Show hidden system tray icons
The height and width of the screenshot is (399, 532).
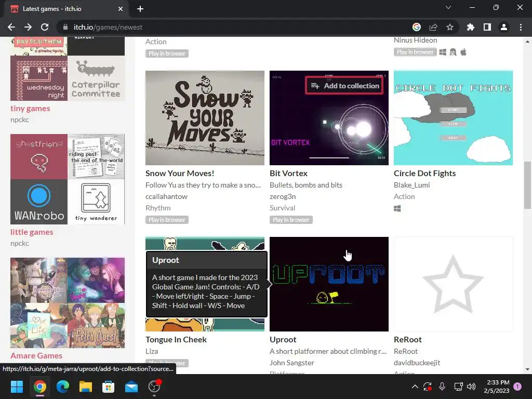415,387
